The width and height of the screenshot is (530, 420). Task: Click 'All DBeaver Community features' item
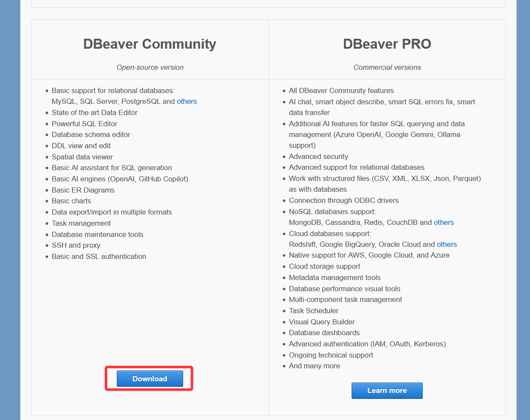click(x=341, y=90)
